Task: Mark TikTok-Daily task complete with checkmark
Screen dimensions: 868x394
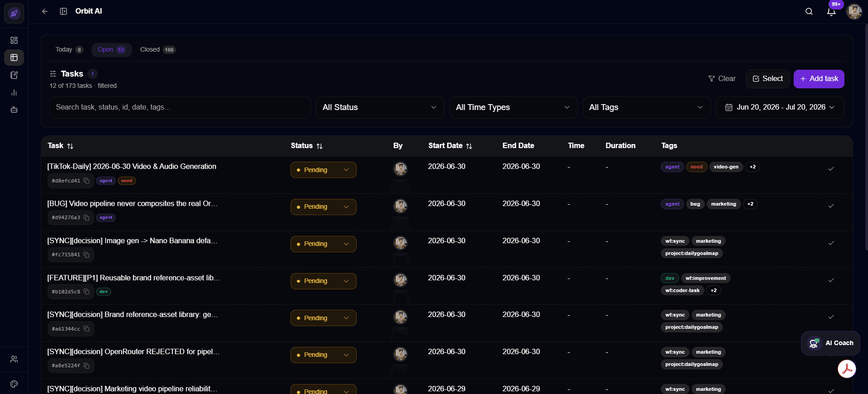Action: pos(831,168)
